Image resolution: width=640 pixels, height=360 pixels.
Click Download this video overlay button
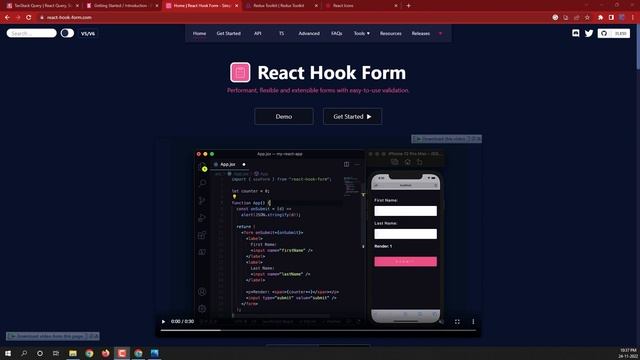click(447, 139)
